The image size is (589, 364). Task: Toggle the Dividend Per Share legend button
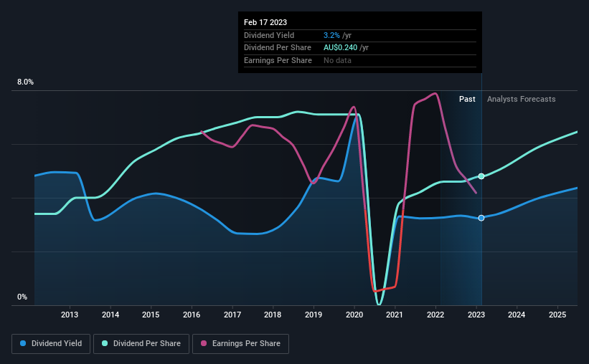point(141,344)
